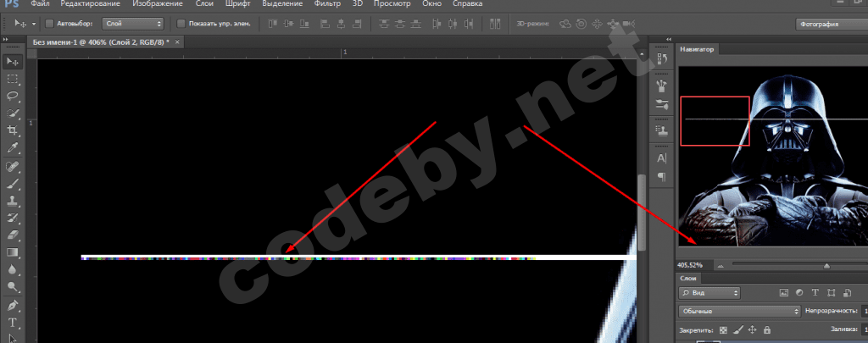Viewport: 868px width, 343px height.
Task: Click Align horizontal centers icon
Action: click(x=341, y=24)
